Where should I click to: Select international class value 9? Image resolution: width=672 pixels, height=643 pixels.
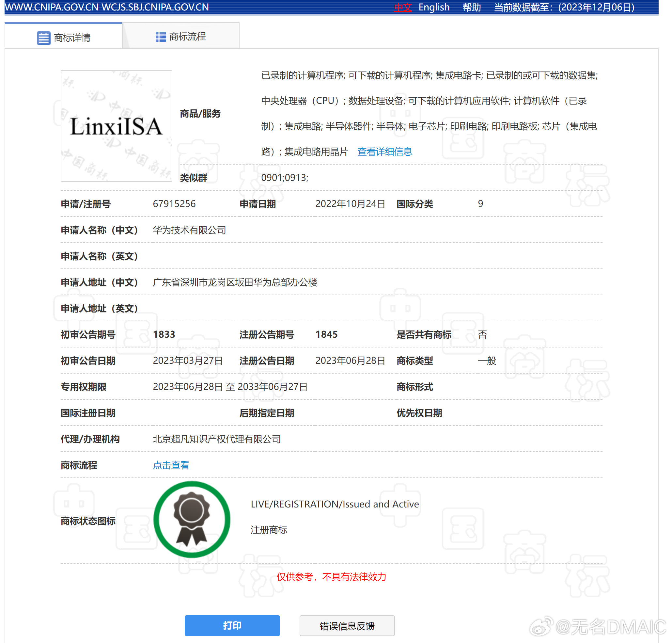(x=480, y=203)
